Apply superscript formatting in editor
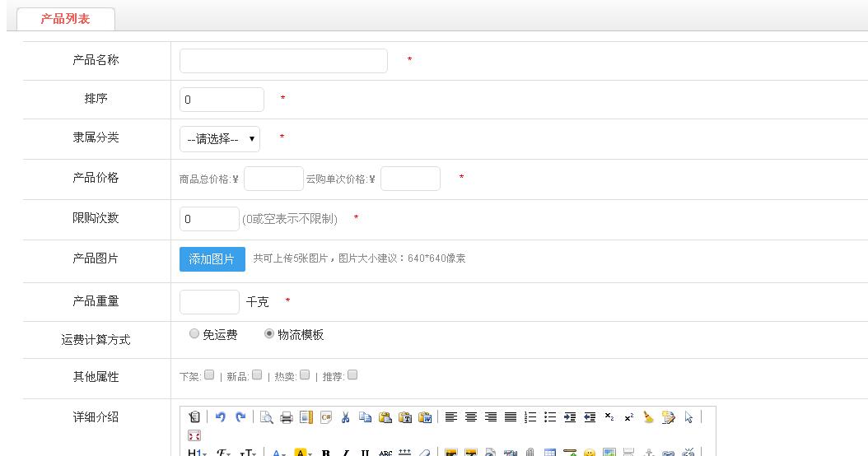Viewport: 868px width, 456px height. pyautogui.click(x=629, y=417)
